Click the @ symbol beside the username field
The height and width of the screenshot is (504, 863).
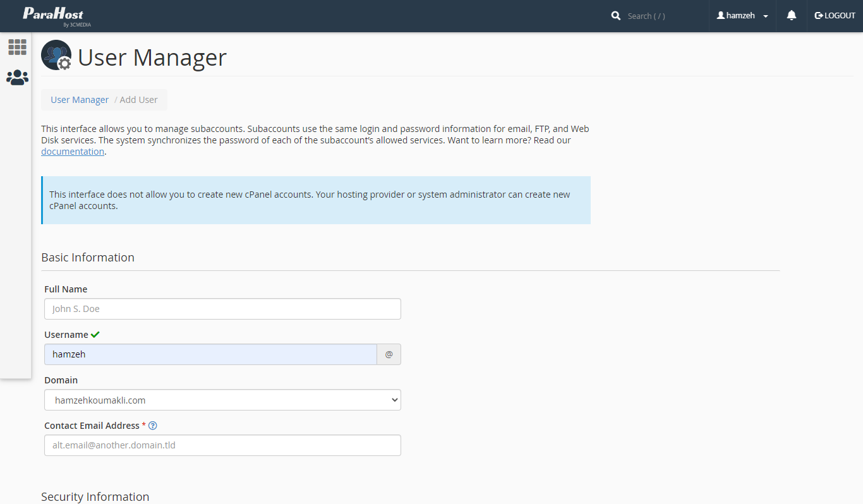tap(389, 354)
